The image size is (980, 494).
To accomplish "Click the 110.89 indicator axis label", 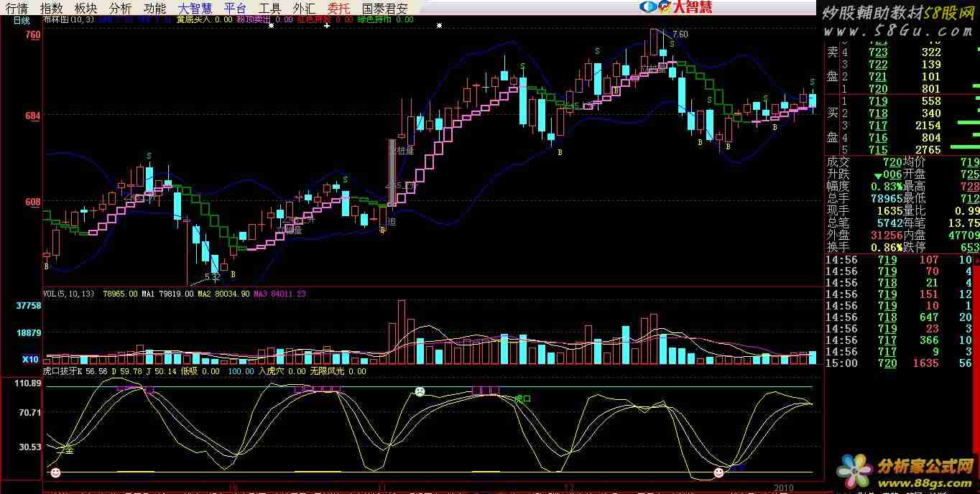I will (x=28, y=384).
